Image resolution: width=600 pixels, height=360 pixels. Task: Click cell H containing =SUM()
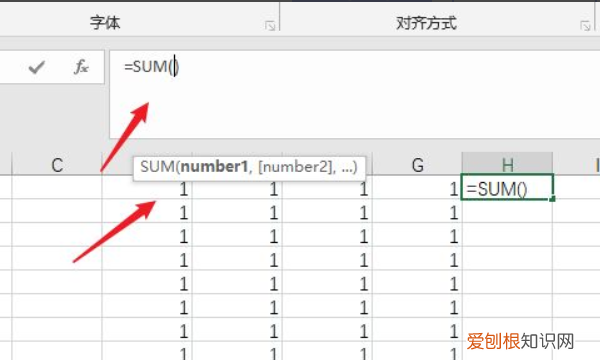507,187
